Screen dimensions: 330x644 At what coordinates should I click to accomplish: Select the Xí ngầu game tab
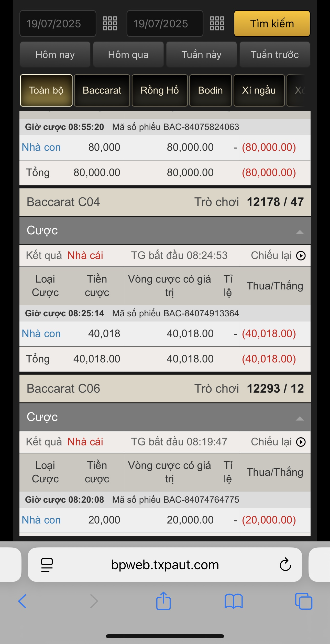[x=259, y=90]
